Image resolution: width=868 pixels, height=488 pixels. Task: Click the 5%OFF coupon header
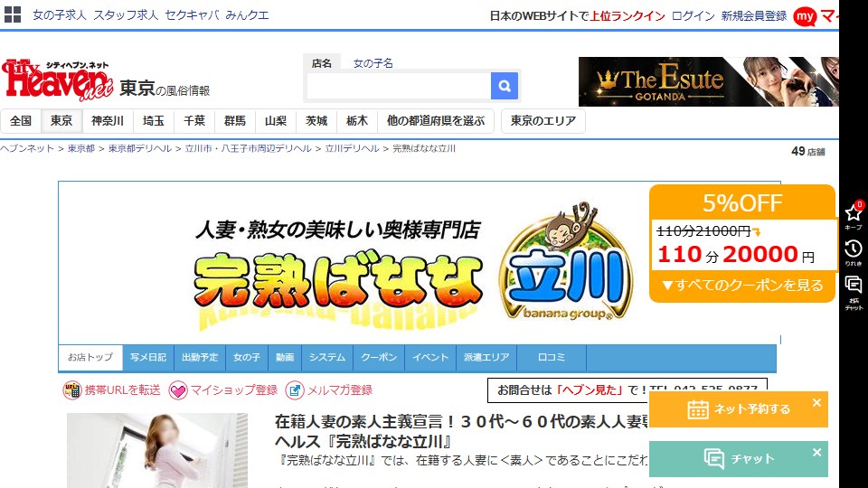pyautogui.click(x=742, y=203)
